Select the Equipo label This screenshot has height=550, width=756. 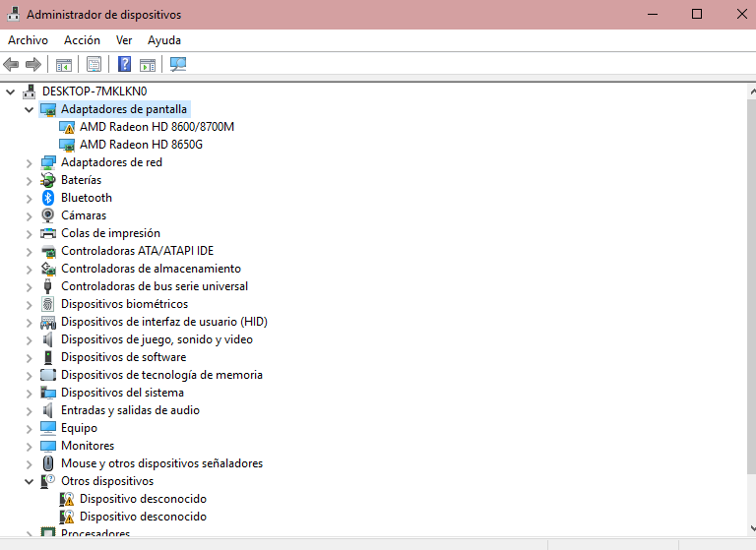tap(79, 428)
